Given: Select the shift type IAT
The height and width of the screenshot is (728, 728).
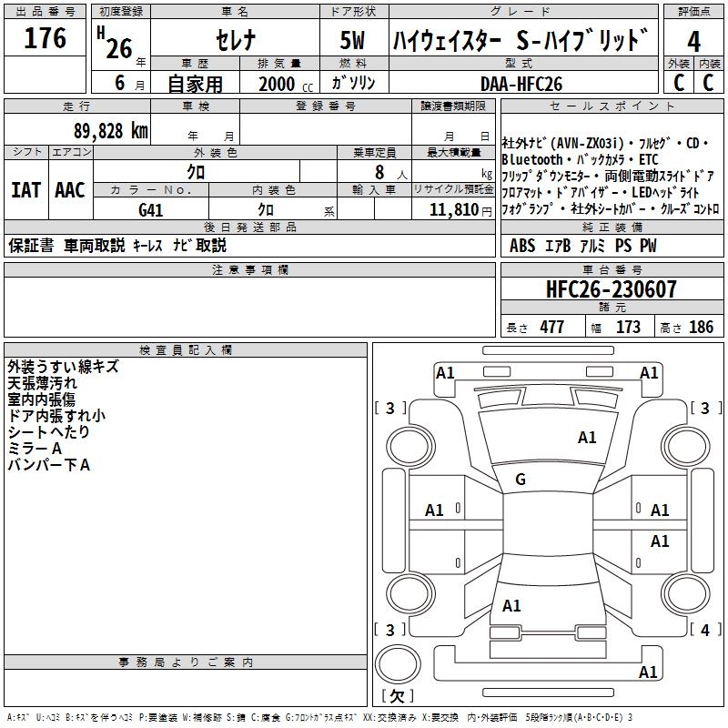Looking at the screenshot, I should (26, 190).
